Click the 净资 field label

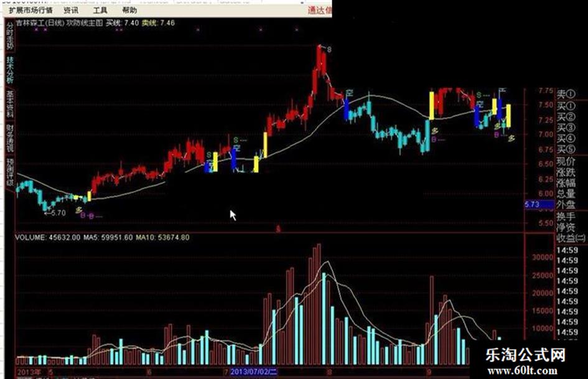point(566,227)
